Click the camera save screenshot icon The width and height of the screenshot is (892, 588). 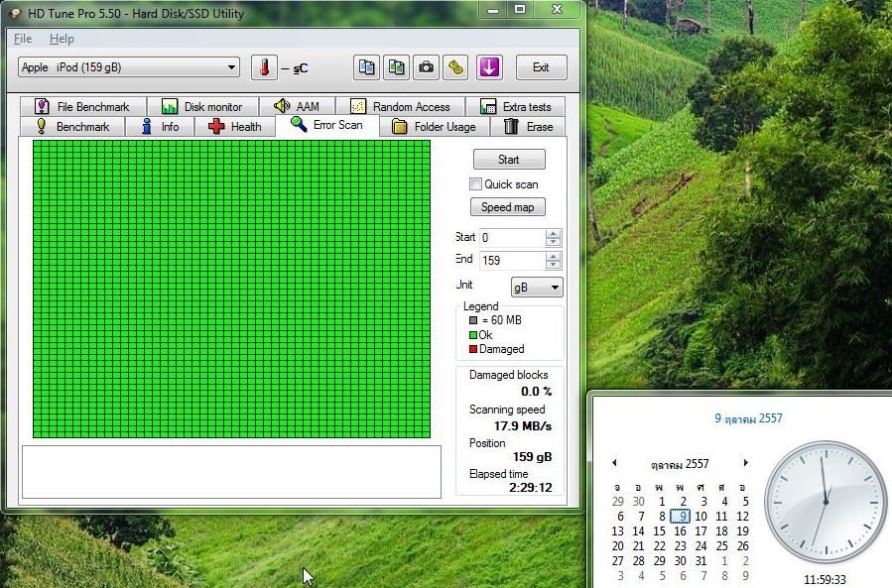[426, 67]
